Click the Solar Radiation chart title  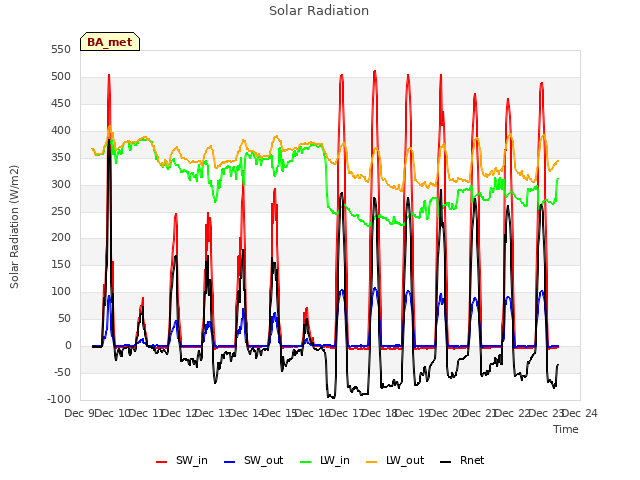pos(319,11)
